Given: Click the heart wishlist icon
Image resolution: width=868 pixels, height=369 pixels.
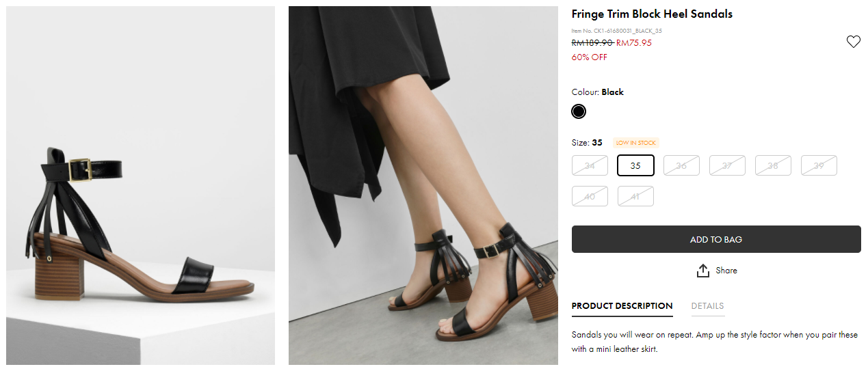Looking at the screenshot, I should tap(853, 42).
